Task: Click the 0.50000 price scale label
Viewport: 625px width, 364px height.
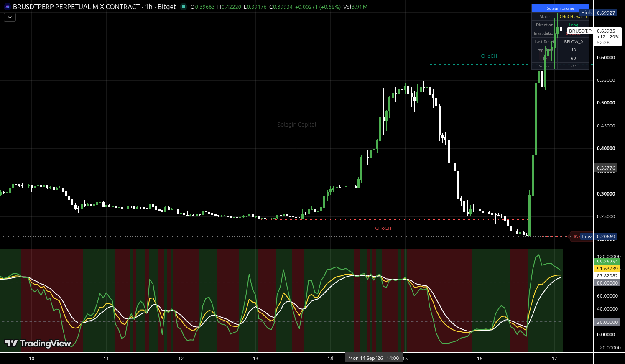Action: (x=606, y=103)
